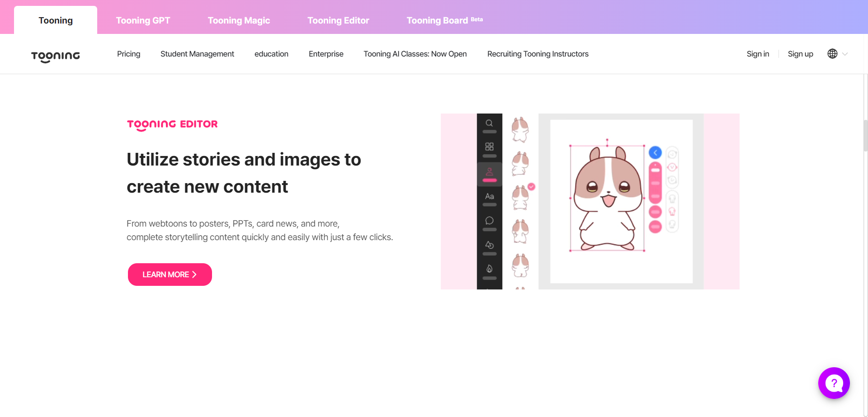Open the education menu item

click(271, 54)
